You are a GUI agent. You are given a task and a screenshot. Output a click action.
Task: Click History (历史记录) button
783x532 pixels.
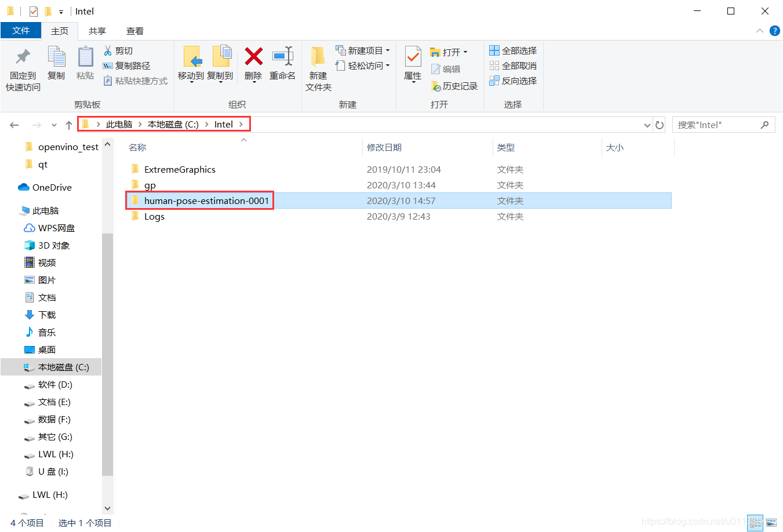(x=454, y=86)
